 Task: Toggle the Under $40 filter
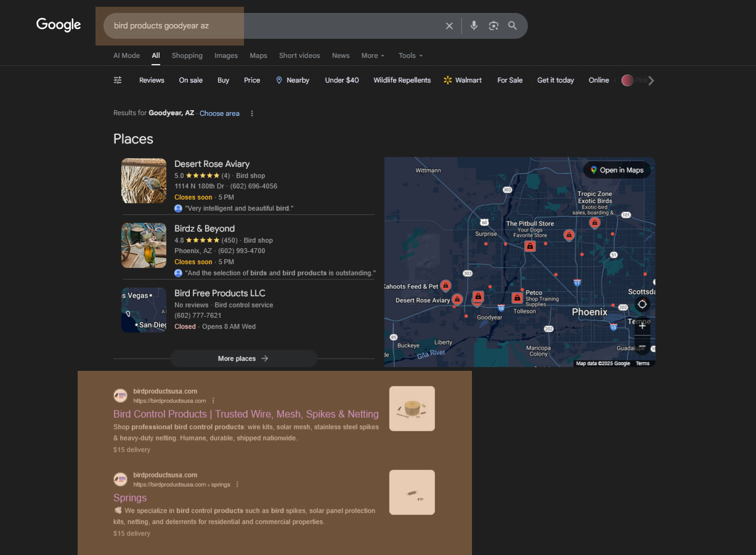click(341, 80)
